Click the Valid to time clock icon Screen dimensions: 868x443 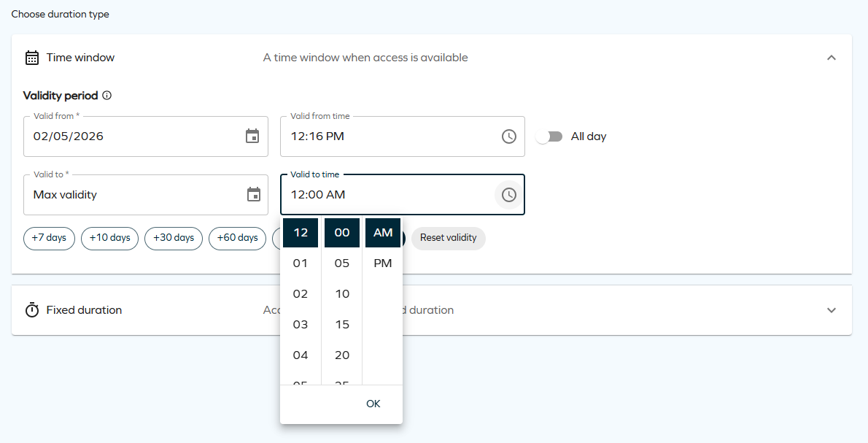pos(509,194)
